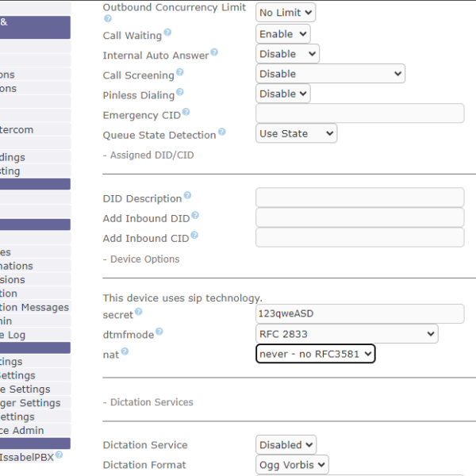Click help icon beside Queue State Detection
The width and height of the screenshot is (476, 476).
tap(222, 133)
